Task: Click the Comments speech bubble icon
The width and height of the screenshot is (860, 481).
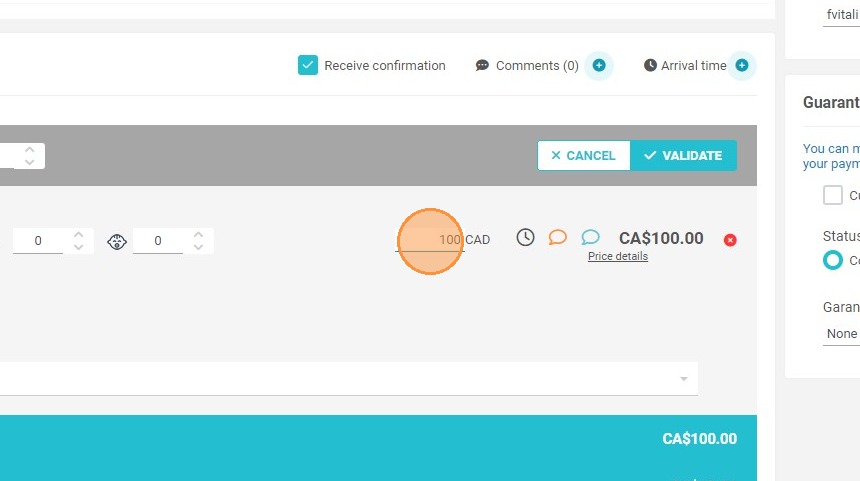Action: point(482,66)
